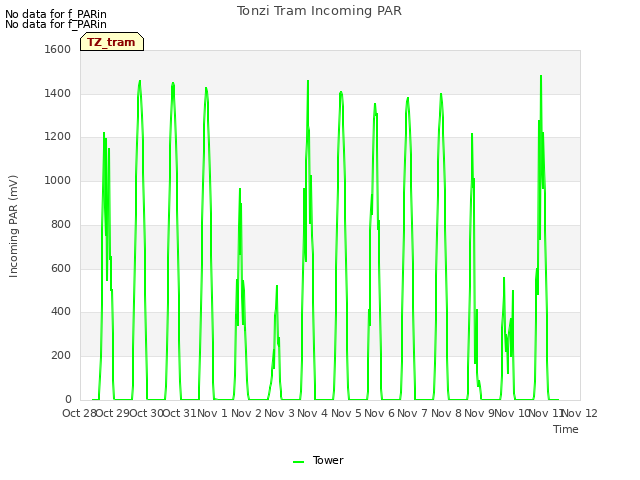Screen dimensions: 640x480
Task: Click the Oct 28 x-axis date label
Action: point(79,413)
